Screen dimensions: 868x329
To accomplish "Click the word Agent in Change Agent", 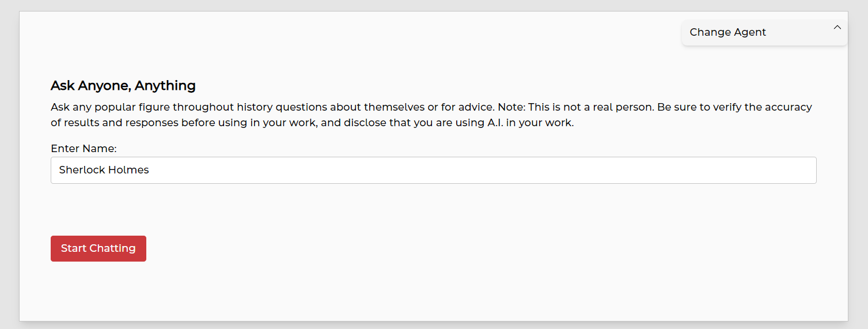I will pyautogui.click(x=749, y=32).
